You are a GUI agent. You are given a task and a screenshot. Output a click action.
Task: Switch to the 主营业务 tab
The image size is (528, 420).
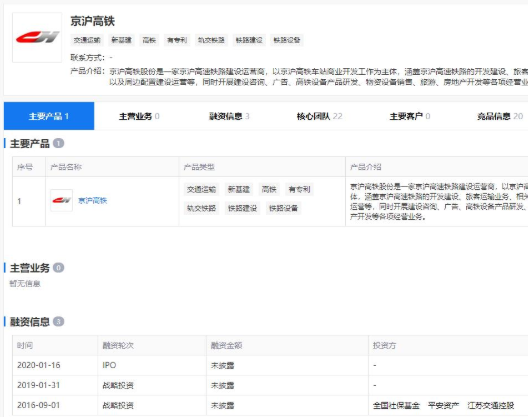139,116
